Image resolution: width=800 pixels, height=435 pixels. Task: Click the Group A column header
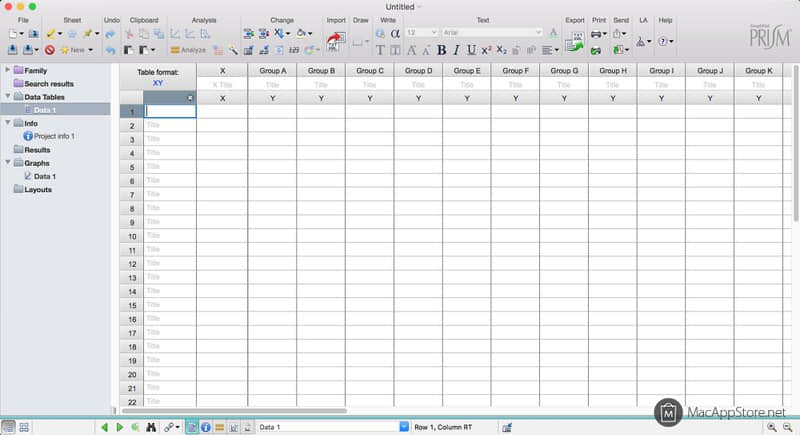pyautogui.click(x=271, y=71)
